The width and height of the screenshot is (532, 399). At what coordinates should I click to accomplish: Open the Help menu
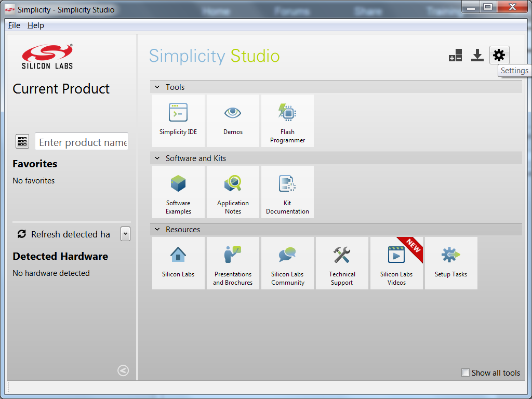coord(36,25)
